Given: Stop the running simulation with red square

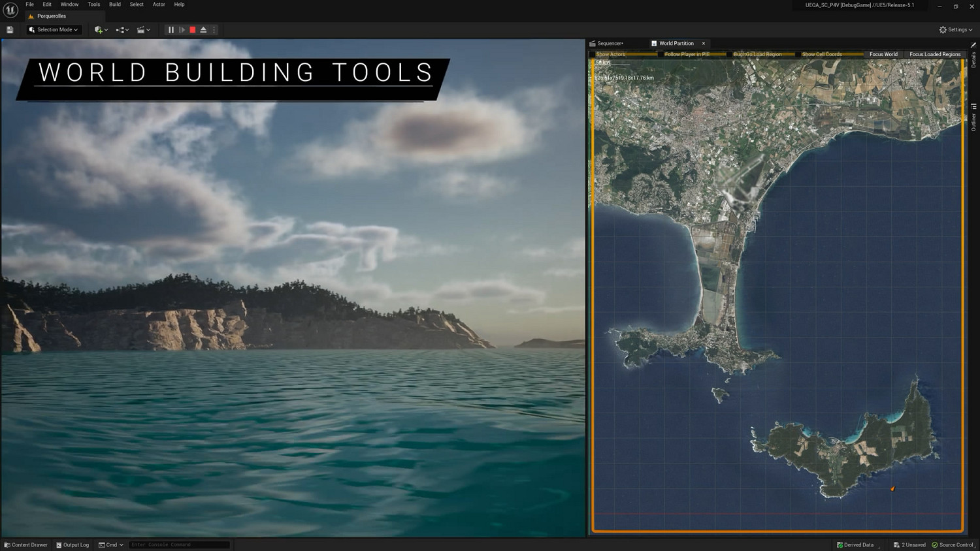Looking at the screenshot, I should pyautogui.click(x=193, y=30).
